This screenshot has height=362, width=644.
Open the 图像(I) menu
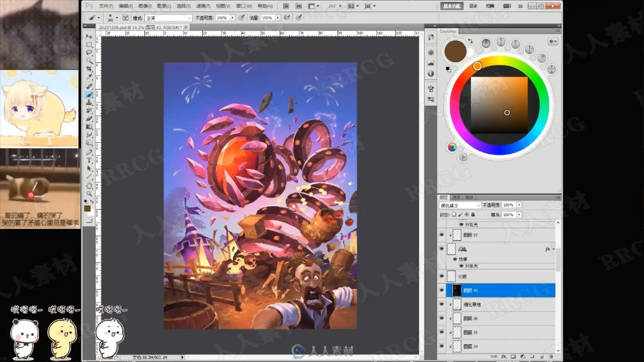point(145,6)
